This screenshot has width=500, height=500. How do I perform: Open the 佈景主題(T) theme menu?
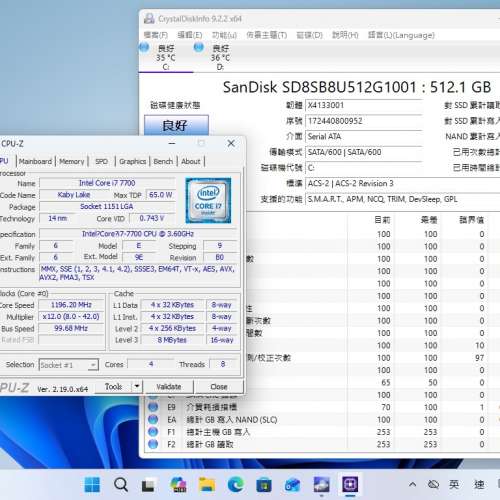267,35
